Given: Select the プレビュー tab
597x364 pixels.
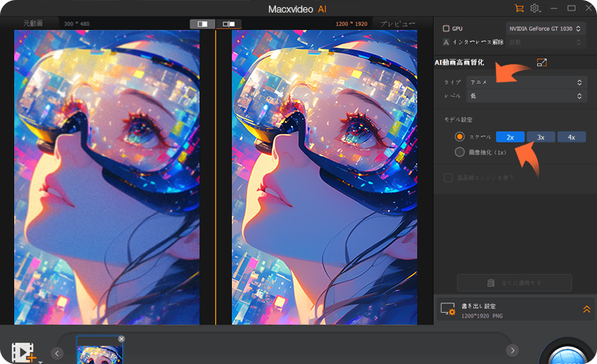Looking at the screenshot, I should pyautogui.click(x=398, y=24).
